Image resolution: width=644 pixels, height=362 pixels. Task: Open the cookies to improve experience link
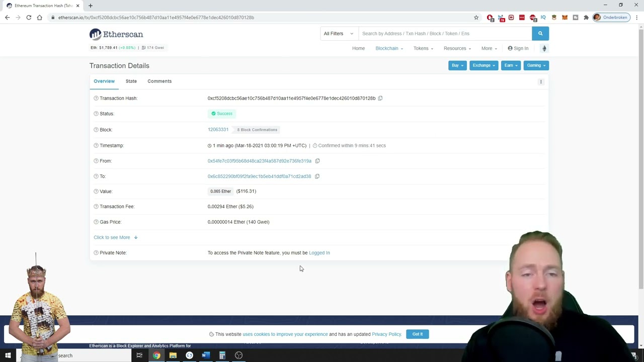[285, 334]
